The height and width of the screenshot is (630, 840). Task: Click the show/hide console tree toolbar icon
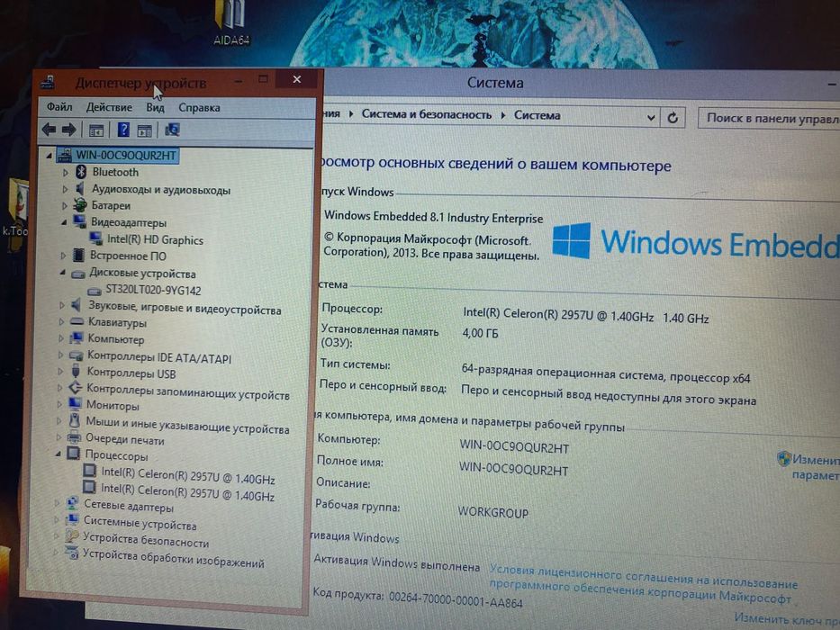tap(96, 130)
